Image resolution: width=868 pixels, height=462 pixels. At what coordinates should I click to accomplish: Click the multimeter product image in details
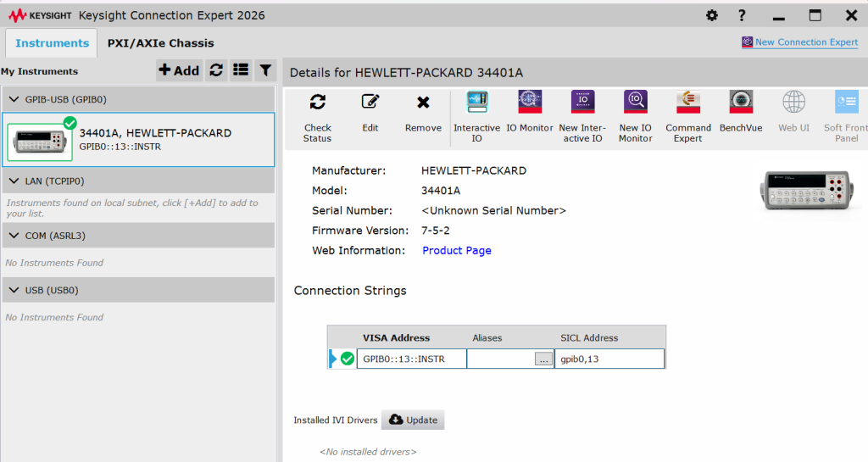click(x=808, y=190)
